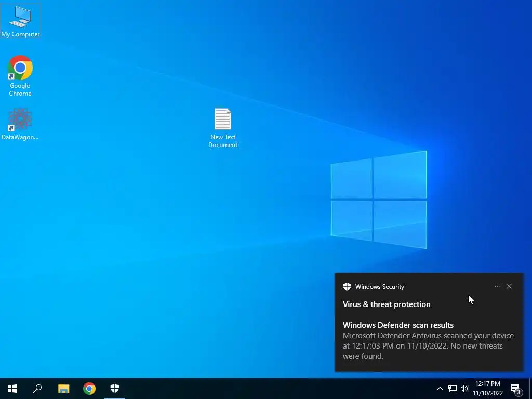The height and width of the screenshot is (399, 532).
Task: Select the My Computer desktop icon
Action: point(20,21)
